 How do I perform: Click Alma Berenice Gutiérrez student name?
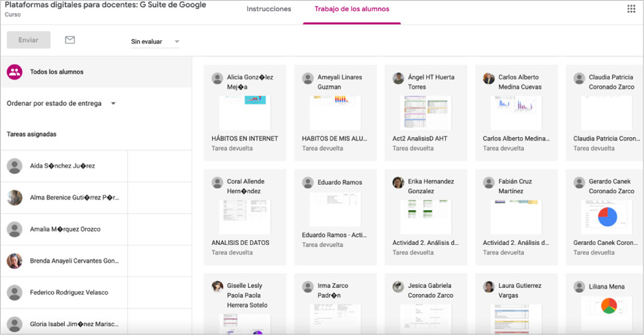click(x=74, y=198)
